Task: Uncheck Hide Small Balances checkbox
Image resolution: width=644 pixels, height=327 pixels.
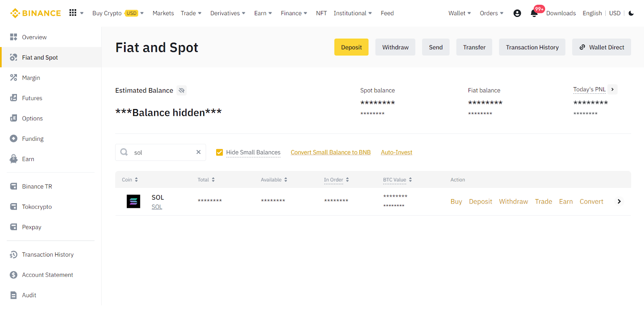Action: [219, 152]
